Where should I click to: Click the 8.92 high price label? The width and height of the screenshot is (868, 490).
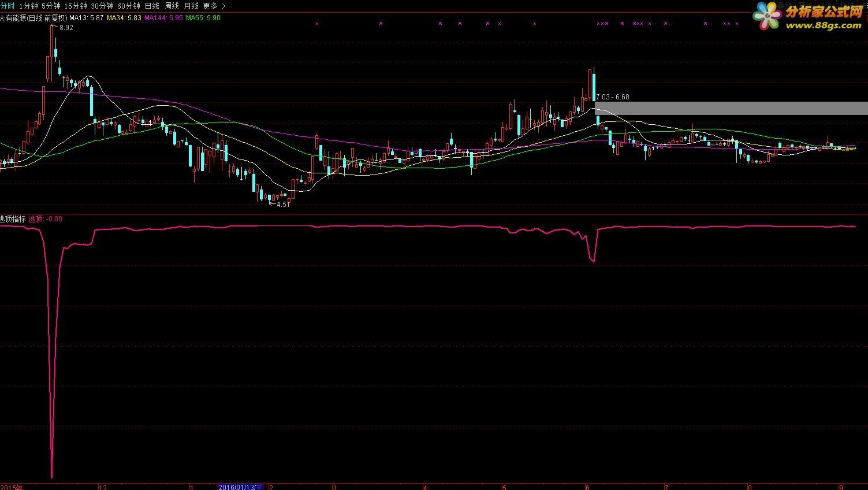(66, 28)
